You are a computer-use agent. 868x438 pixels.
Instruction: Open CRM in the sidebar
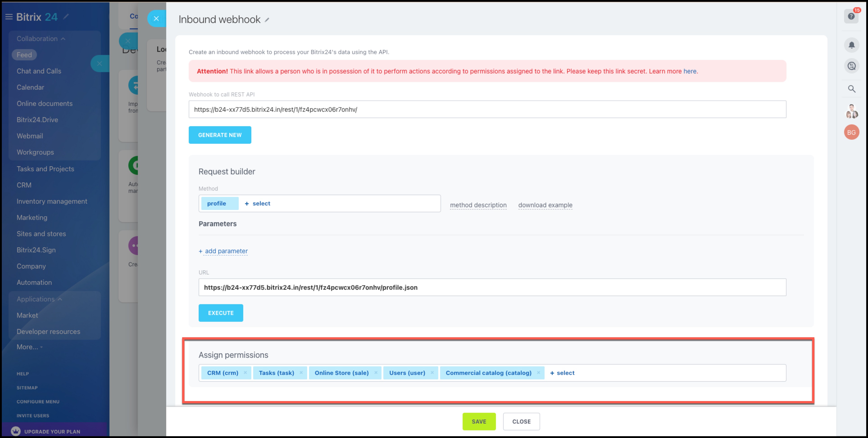24,185
